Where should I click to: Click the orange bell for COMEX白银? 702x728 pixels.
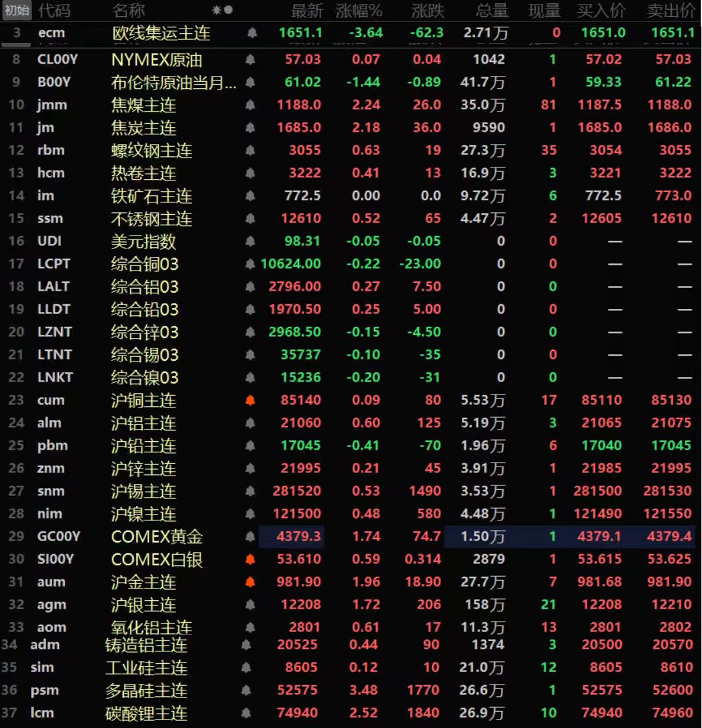[x=250, y=559]
